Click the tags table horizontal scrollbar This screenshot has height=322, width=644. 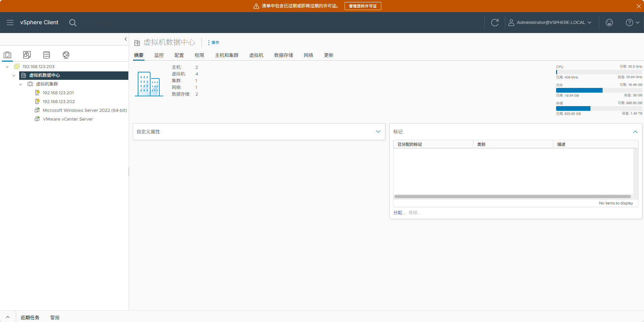click(512, 196)
